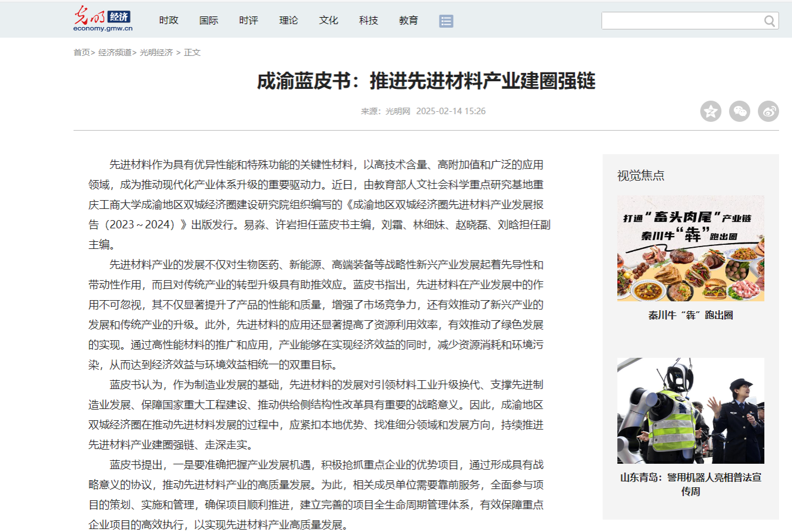Click the 首页 breadcrumb link
Viewport: 792px width, 532px height.
point(82,52)
